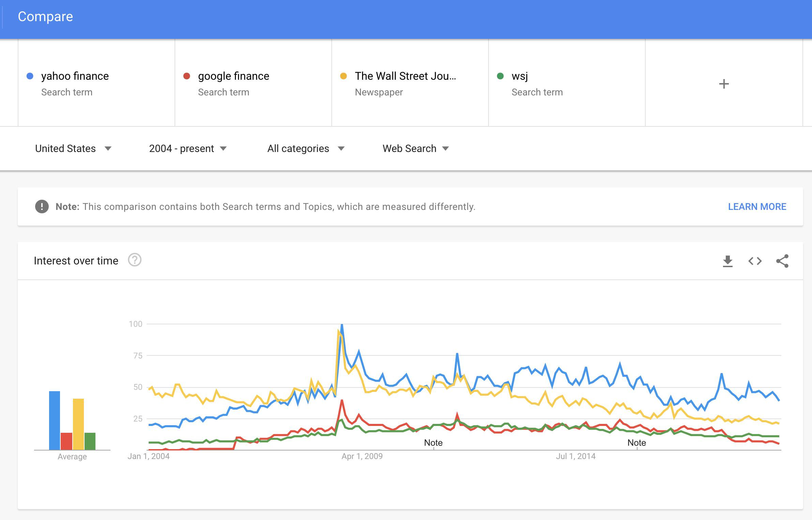Image resolution: width=812 pixels, height=520 pixels.
Task: Click the yellow dot beside Wall Street Journal
Action: coord(343,76)
